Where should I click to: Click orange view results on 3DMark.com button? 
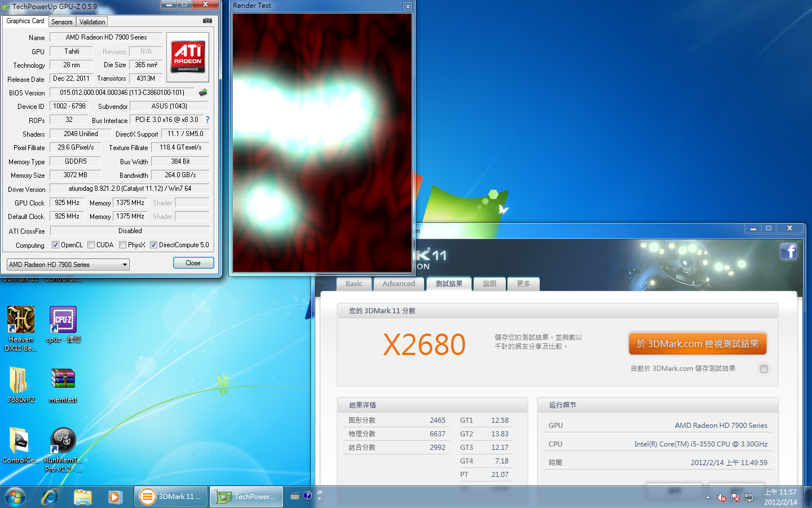[x=698, y=344]
